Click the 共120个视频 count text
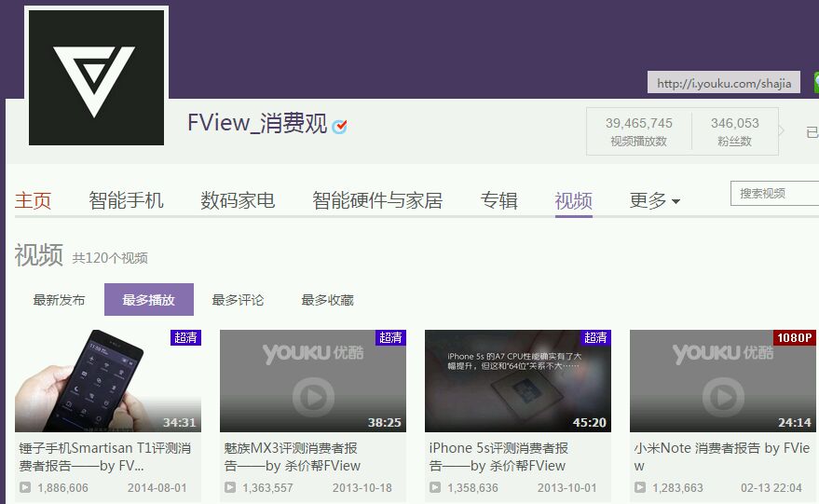819x504 pixels. (x=110, y=258)
